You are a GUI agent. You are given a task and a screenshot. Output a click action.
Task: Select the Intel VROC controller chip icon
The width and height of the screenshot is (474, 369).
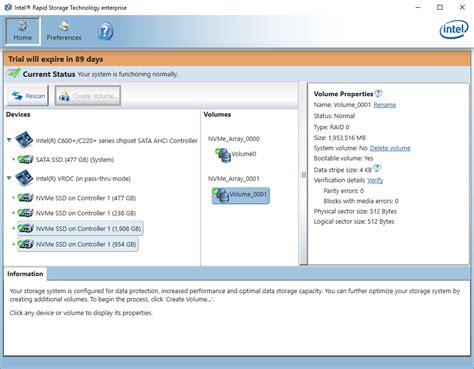point(24,178)
